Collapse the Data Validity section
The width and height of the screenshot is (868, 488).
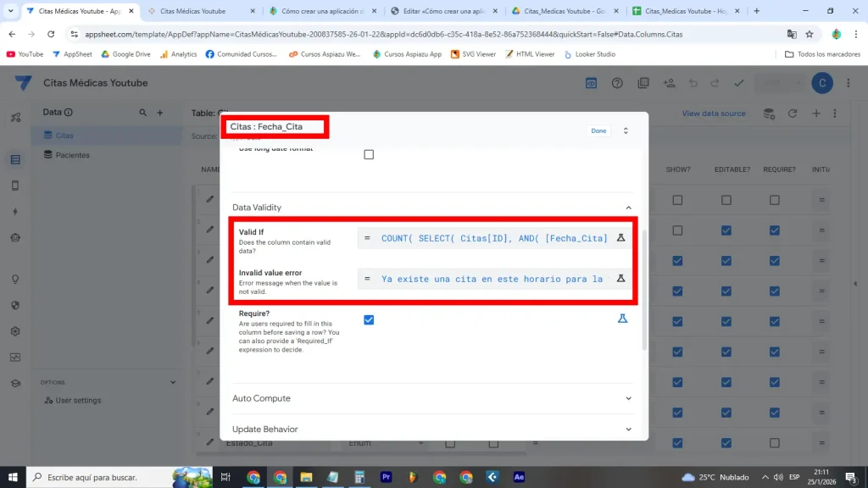pyautogui.click(x=628, y=207)
